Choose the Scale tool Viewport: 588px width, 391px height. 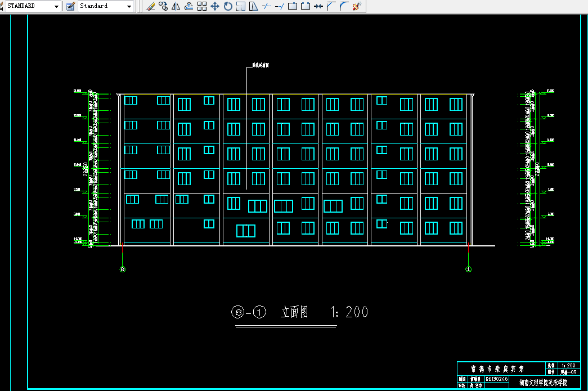click(x=241, y=6)
